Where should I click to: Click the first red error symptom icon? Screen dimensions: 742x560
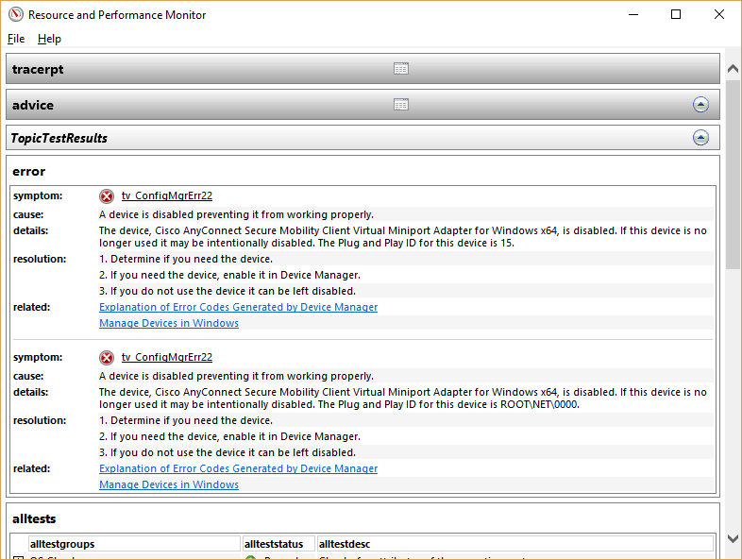click(x=107, y=196)
